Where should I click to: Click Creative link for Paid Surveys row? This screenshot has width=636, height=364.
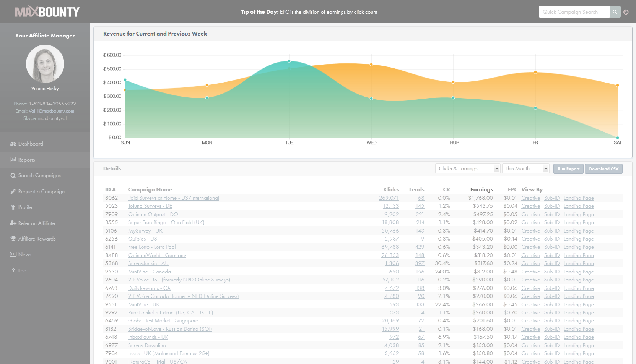[531, 198]
